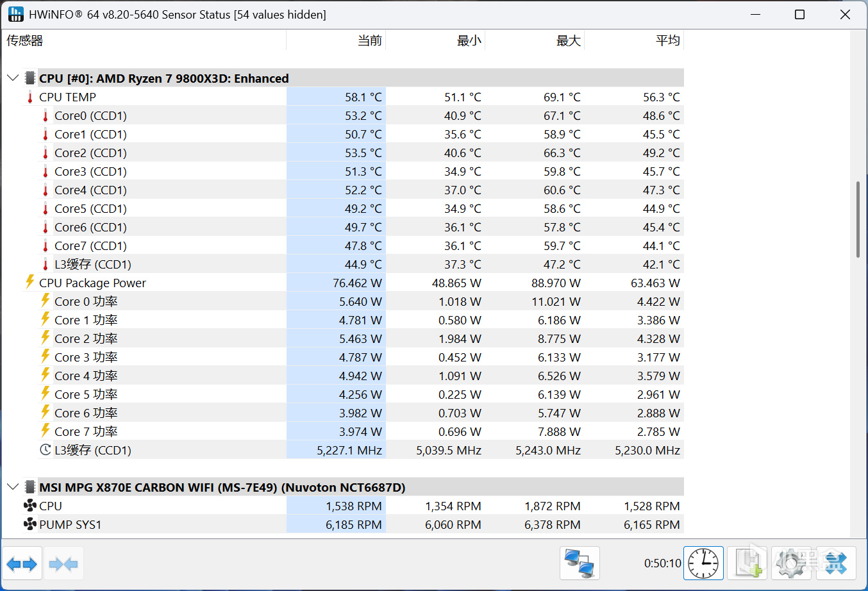Click the chip icon of AMD Ryzen 7 9800X3D group
This screenshot has width=868, height=591.
(30, 78)
